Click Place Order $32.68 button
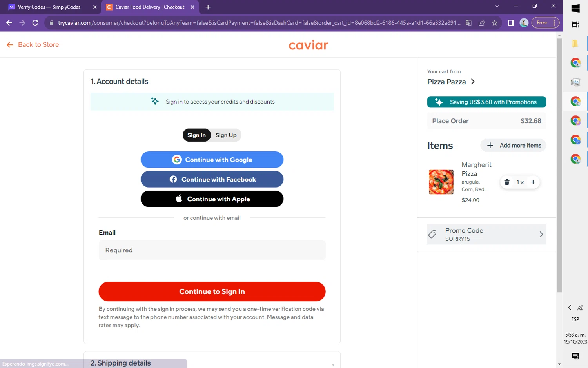The image size is (588, 368). pyautogui.click(x=486, y=121)
